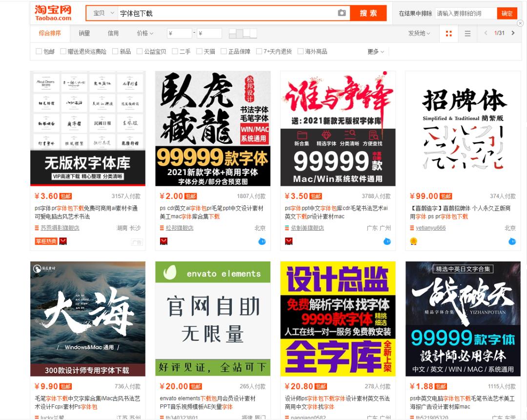Switch to list view layout

pos(467,34)
